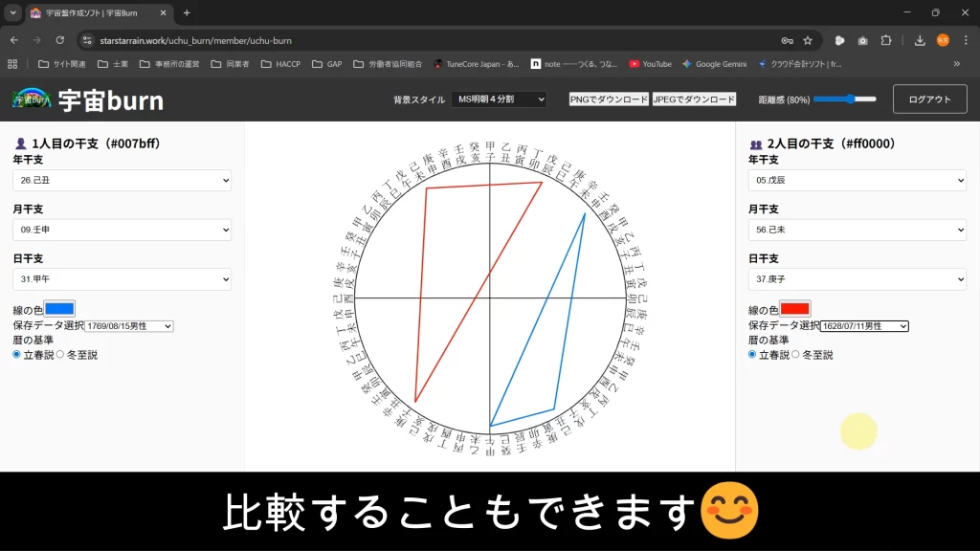This screenshot has width=980, height=551.
Task: Select 冬至説 radio for person 1
Action: (x=61, y=355)
